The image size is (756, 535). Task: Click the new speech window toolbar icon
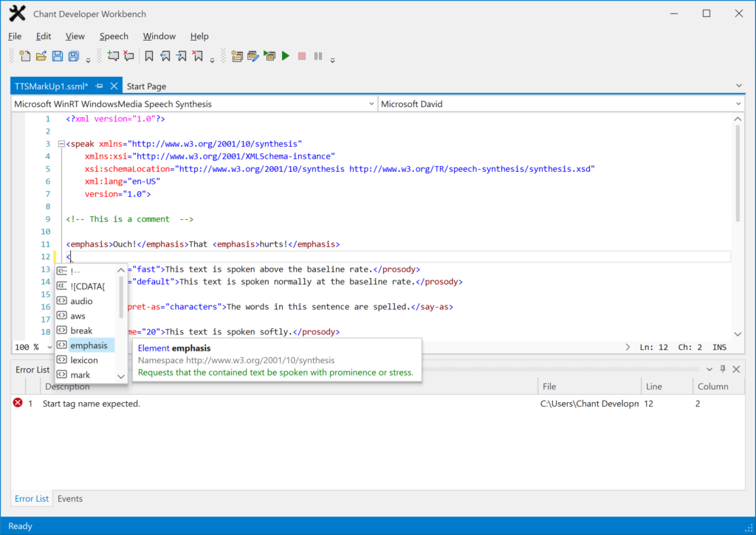pyautogui.click(x=237, y=56)
